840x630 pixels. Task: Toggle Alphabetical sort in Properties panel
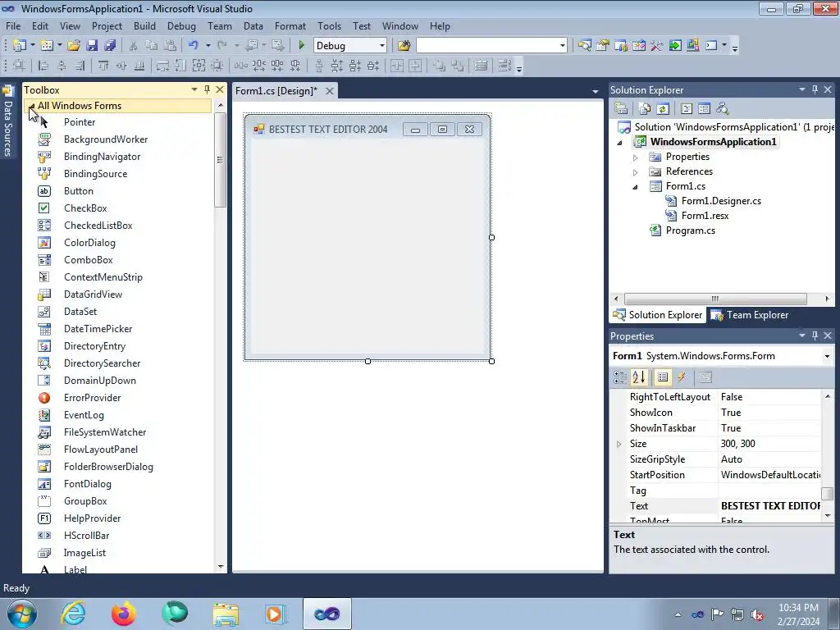[638, 377]
